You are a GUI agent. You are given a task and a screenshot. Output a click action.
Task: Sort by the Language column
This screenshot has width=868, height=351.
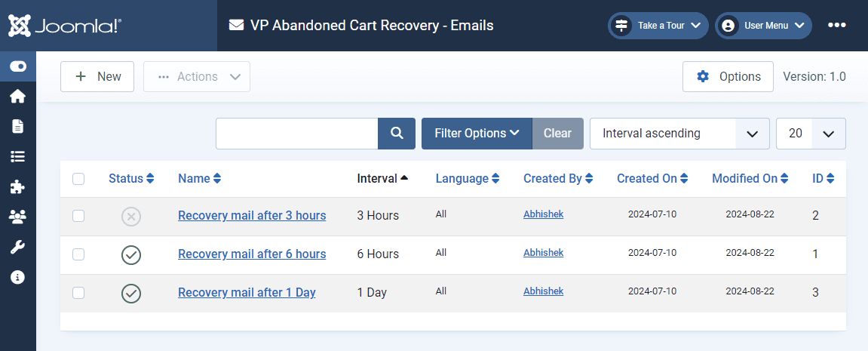point(468,179)
